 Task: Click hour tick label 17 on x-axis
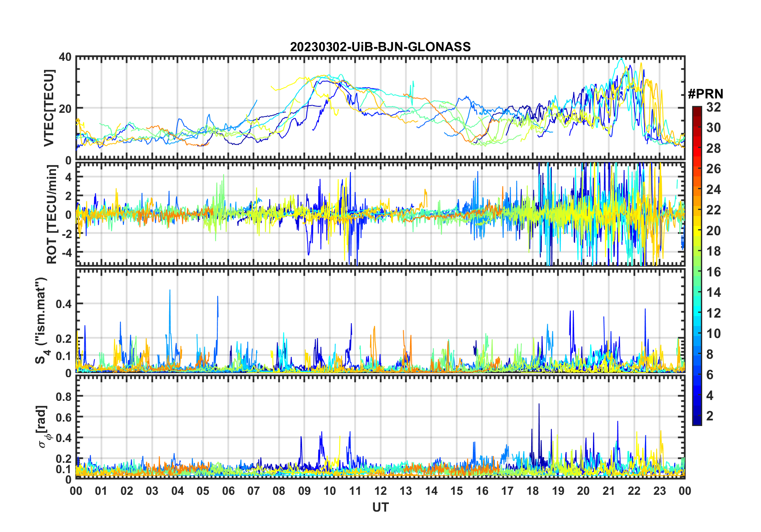pos(507,491)
